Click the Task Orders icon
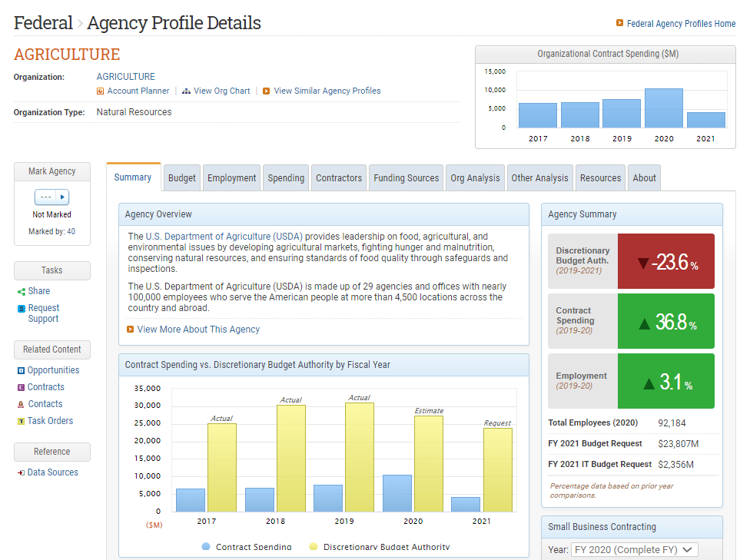 click(21, 421)
